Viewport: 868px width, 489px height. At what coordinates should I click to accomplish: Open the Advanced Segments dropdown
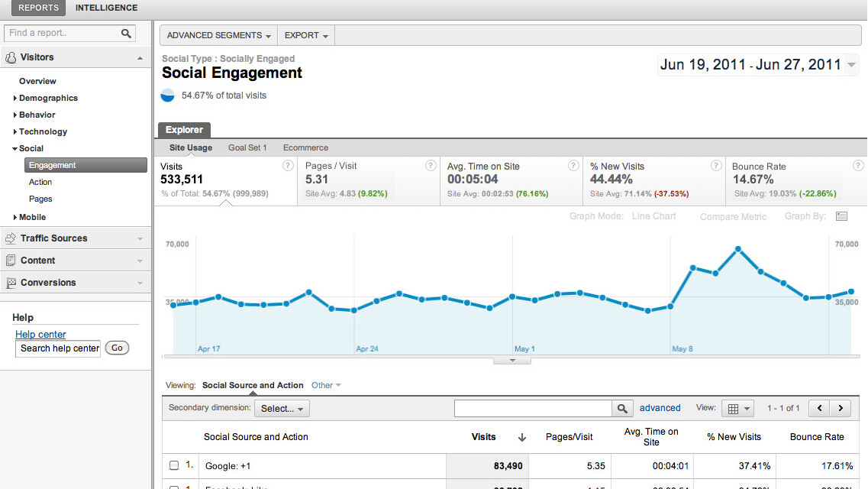click(218, 35)
